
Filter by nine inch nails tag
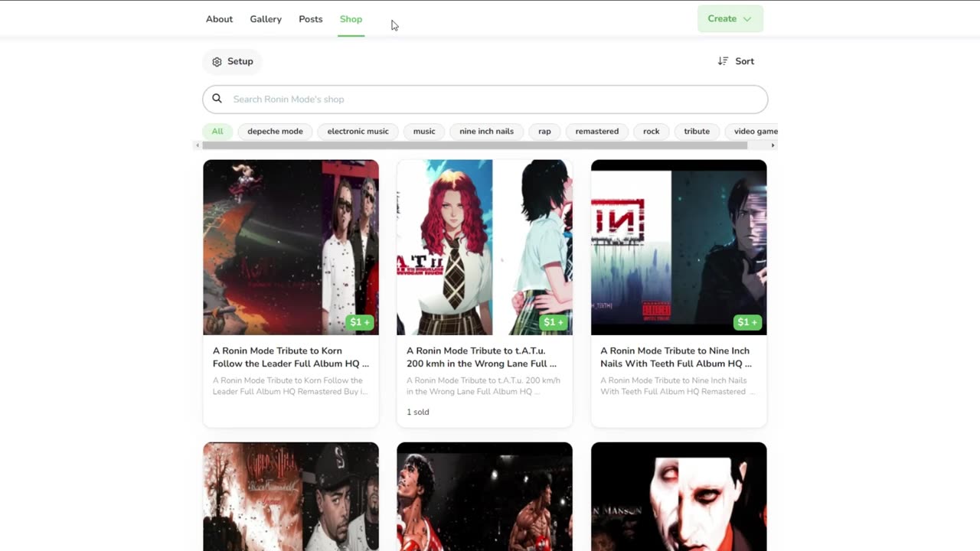pyautogui.click(x=486, y=132)
